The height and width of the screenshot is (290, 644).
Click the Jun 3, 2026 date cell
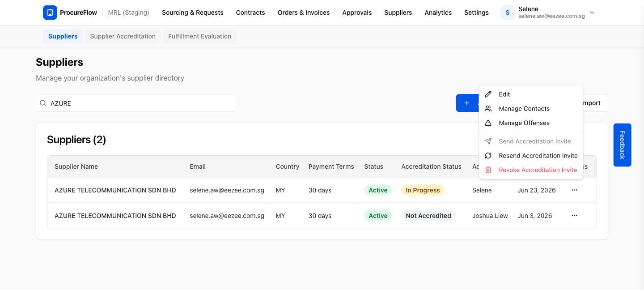535,216
